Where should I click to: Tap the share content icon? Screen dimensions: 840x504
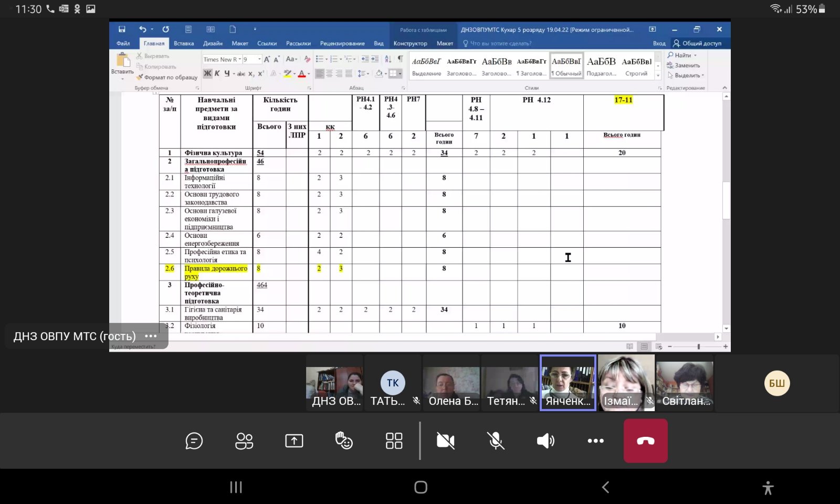[294, 441]
